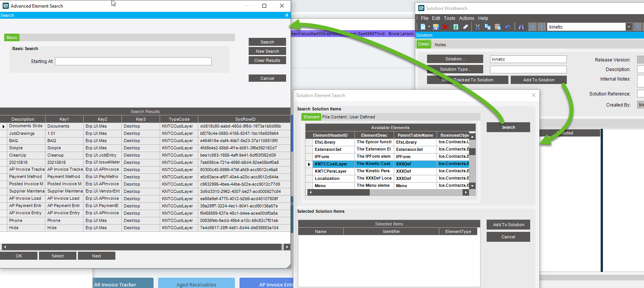Click the Starting At input field
The width and height of the screenshot is (644, 288).
[133, 61]
